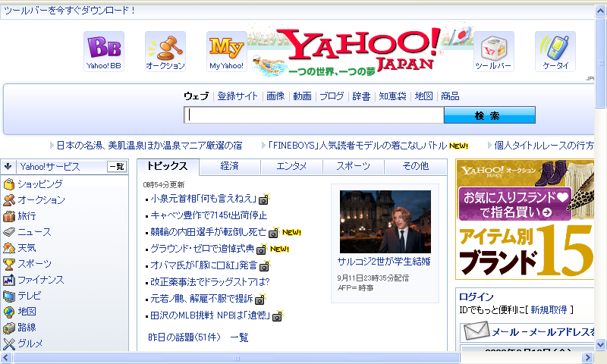Select the ブログ search category

click(x=332, y=96)
